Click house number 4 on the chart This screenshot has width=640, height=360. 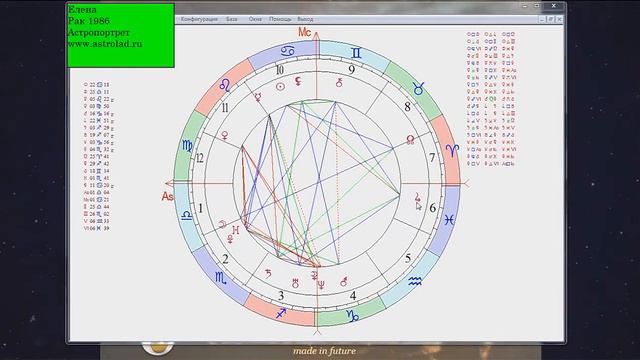(x=353, y=296)
